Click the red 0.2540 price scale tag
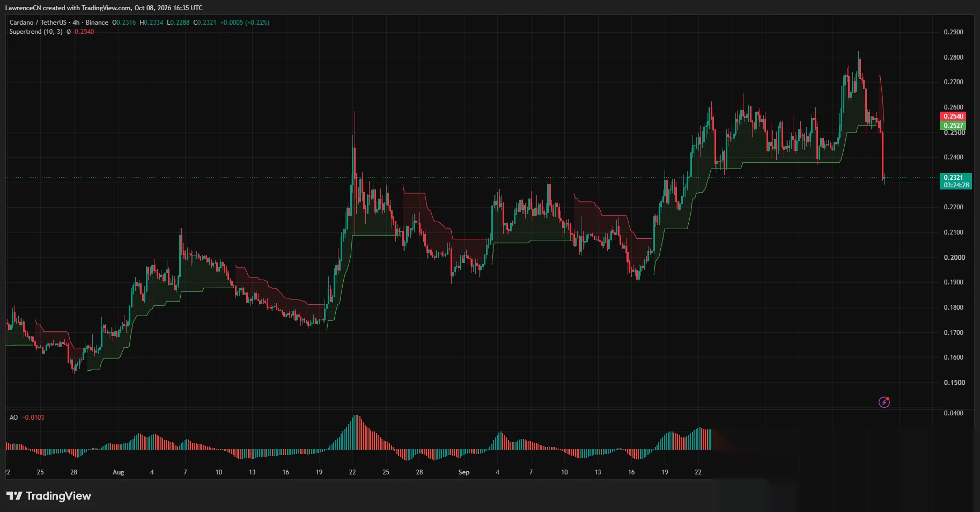The image size is (980, 512). pyautogui.click(x=953, y=116)
